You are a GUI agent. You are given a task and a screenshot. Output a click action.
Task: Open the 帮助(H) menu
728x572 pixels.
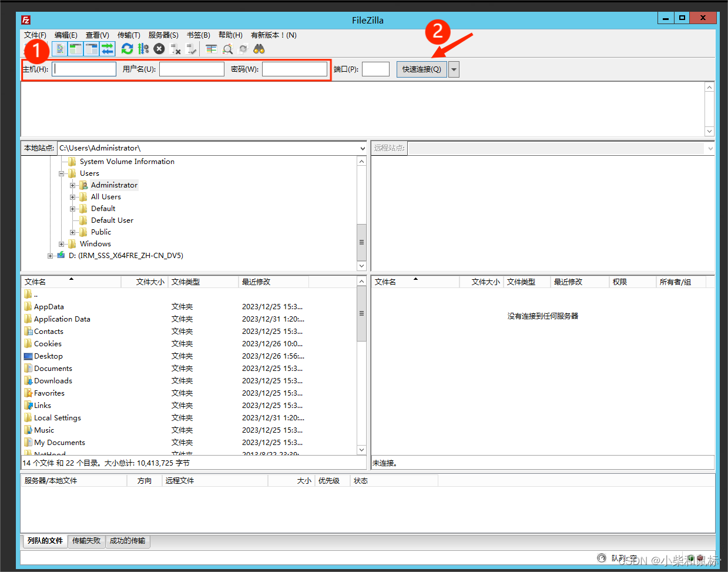pos(230,35)
